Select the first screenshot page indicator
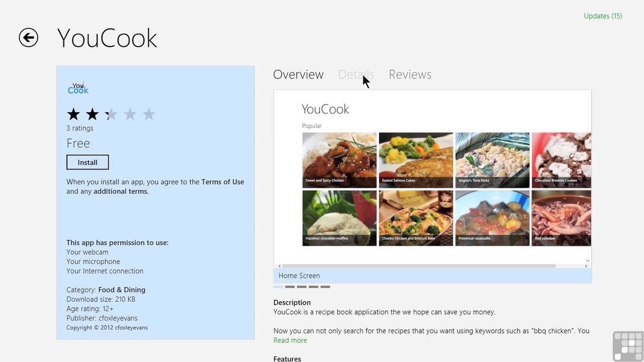 pyautogui.click(x=278, y=287)
